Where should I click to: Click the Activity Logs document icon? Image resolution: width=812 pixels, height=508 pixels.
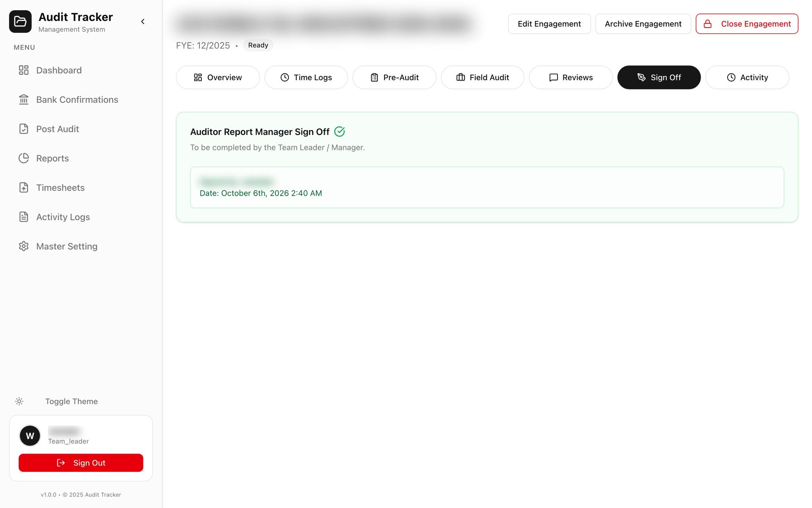[x=24, y=217]
